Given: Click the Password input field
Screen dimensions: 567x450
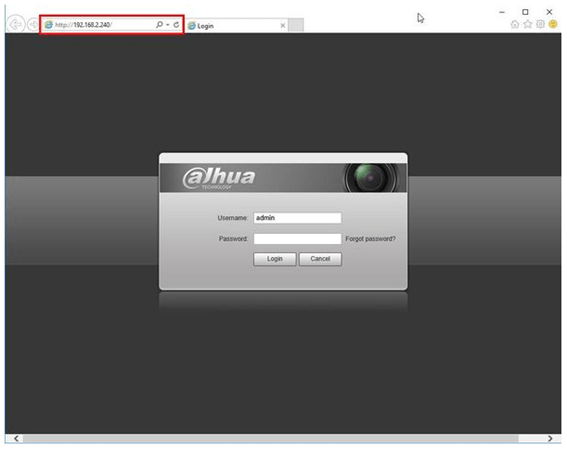Looking at the screenshot, I should pos(297,239).
